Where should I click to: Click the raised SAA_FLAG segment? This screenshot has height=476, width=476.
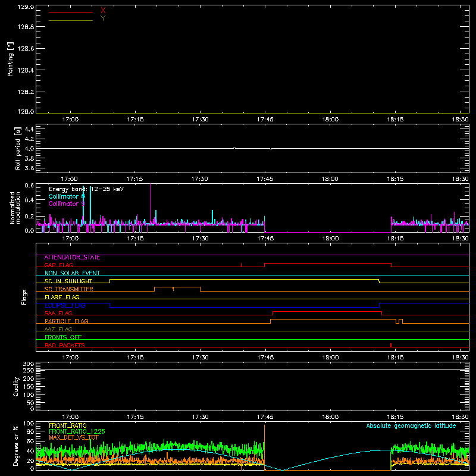[327, 311]
